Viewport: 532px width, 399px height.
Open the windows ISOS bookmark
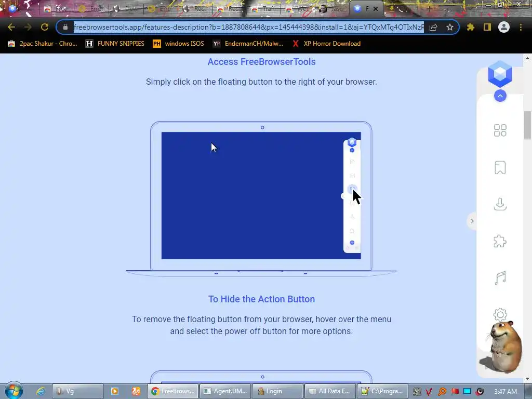pos(179,44)
